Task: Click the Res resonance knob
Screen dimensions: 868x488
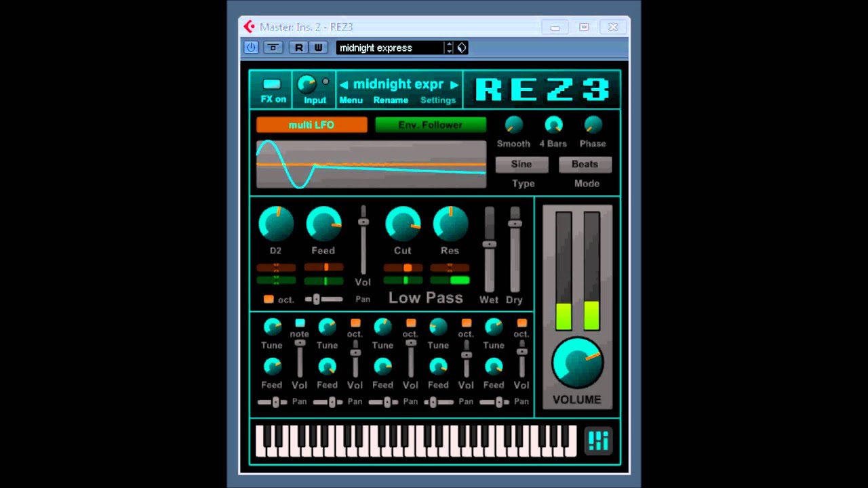Action: 450,224
